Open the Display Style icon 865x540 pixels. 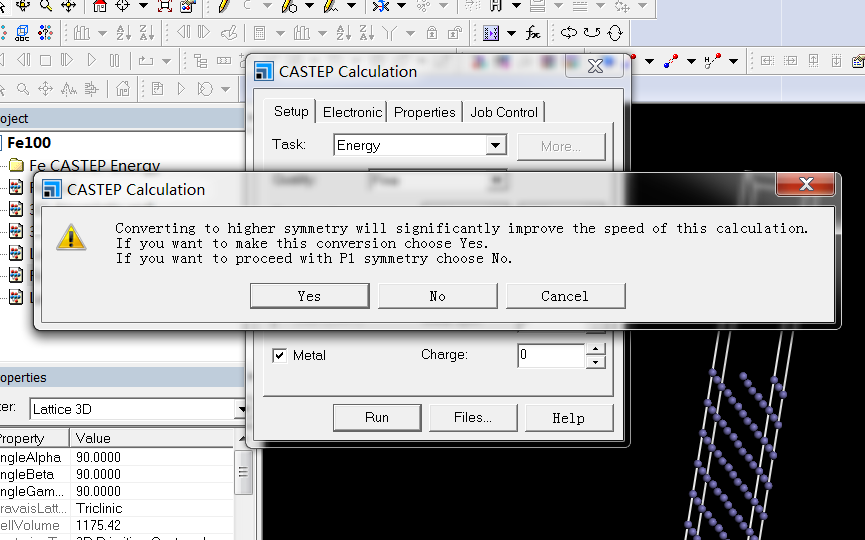(x=188, y=6)
